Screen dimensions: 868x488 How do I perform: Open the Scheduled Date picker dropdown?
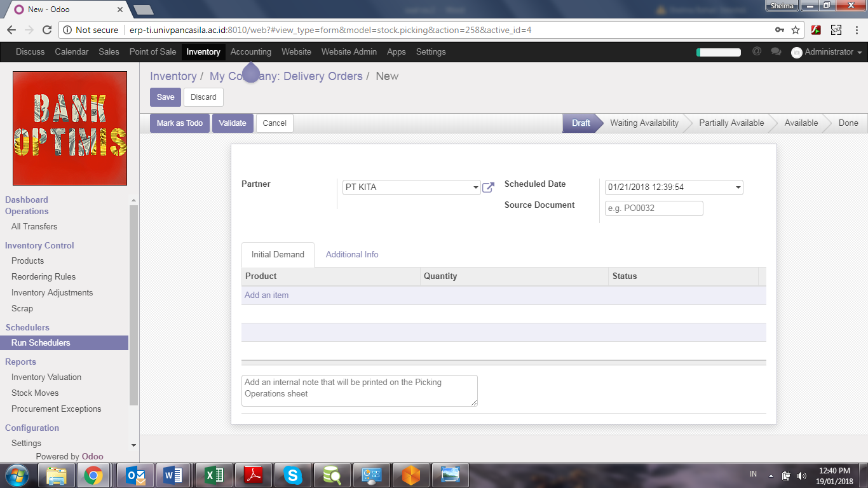pyautogui.click(x=738, y=187)
